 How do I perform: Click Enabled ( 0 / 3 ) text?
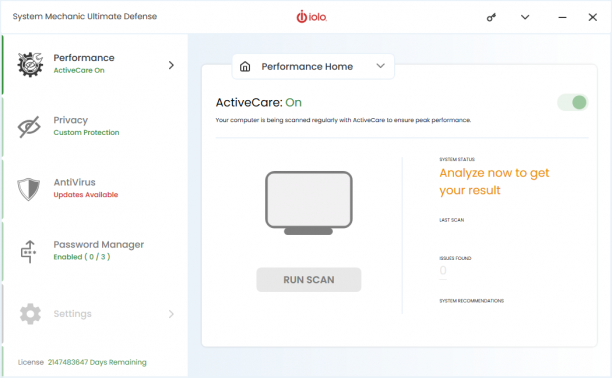click(x=82, y=257)
